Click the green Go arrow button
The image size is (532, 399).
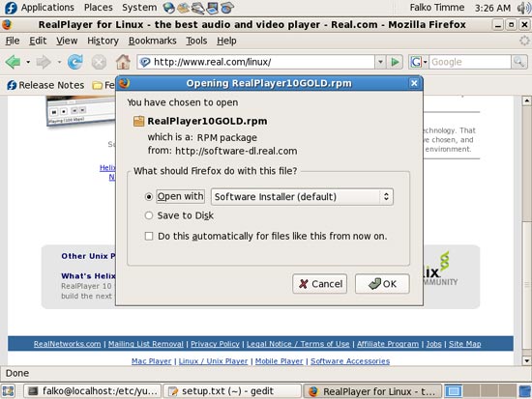[x=395, y=62]
